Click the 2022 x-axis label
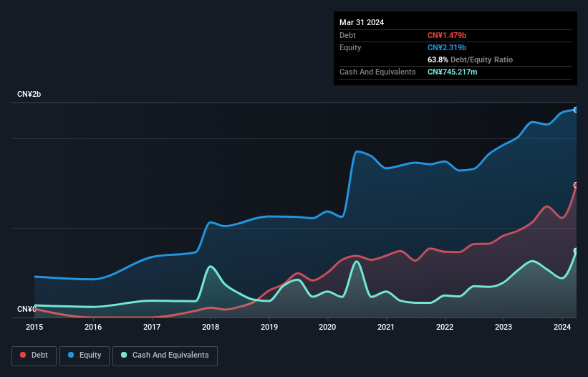The height and width of the screenshot is (377, 588). [445, 327]
